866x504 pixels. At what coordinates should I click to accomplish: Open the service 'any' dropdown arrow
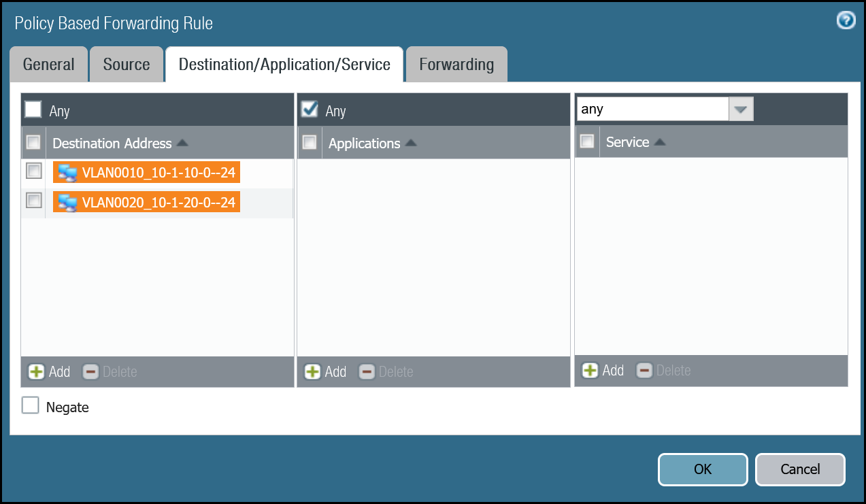[x=741, y=109]
